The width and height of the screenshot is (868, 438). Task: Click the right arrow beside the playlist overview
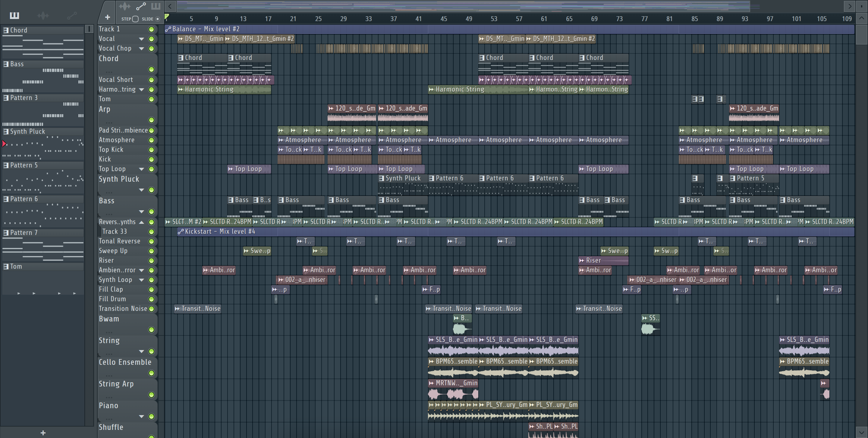click(x=850, y=6)
